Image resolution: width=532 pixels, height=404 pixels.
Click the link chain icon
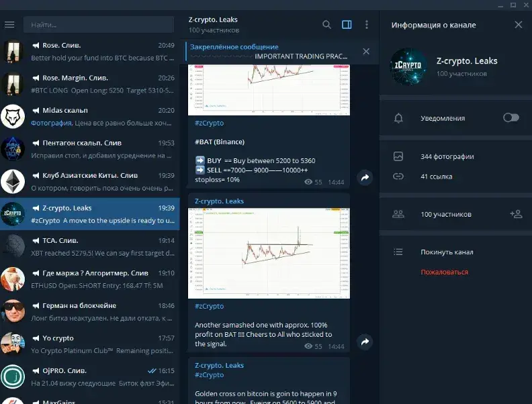(x=398, y=176)
